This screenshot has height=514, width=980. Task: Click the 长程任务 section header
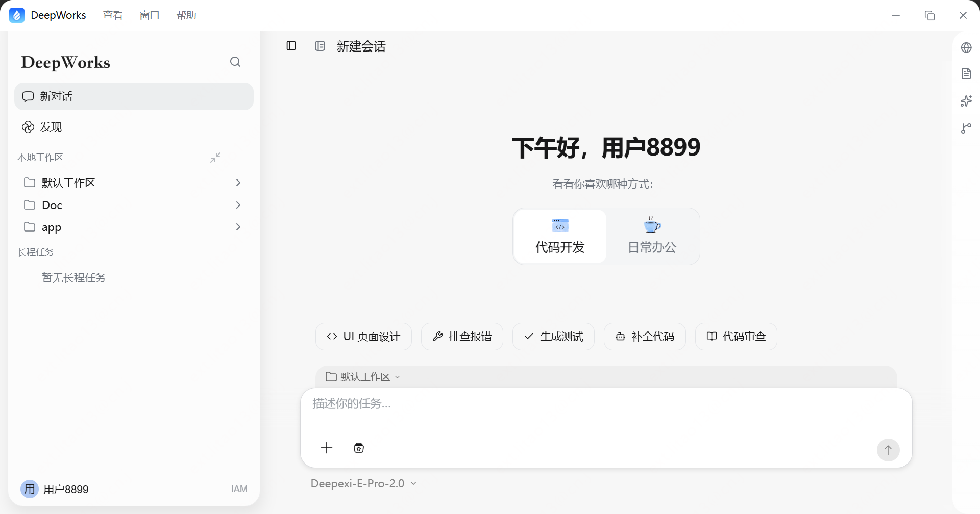tap(36, 252)
